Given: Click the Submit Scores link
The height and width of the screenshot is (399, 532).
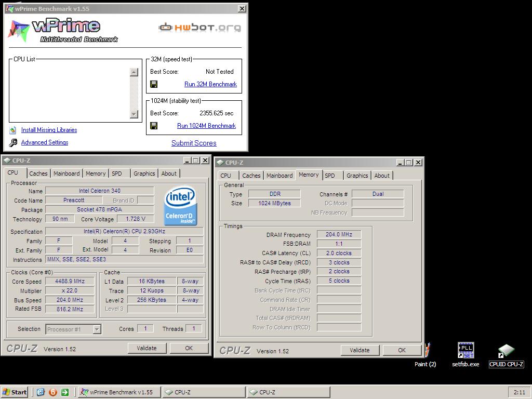Looking at the screenshot, I should (x=194, y=143).
